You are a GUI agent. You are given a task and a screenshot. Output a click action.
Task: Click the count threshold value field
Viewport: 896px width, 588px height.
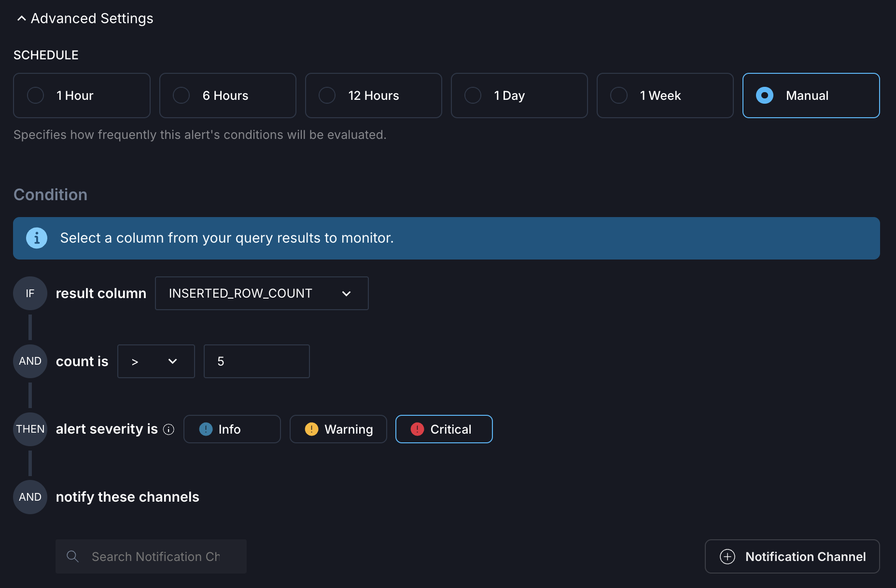click(x=256, y=361)
